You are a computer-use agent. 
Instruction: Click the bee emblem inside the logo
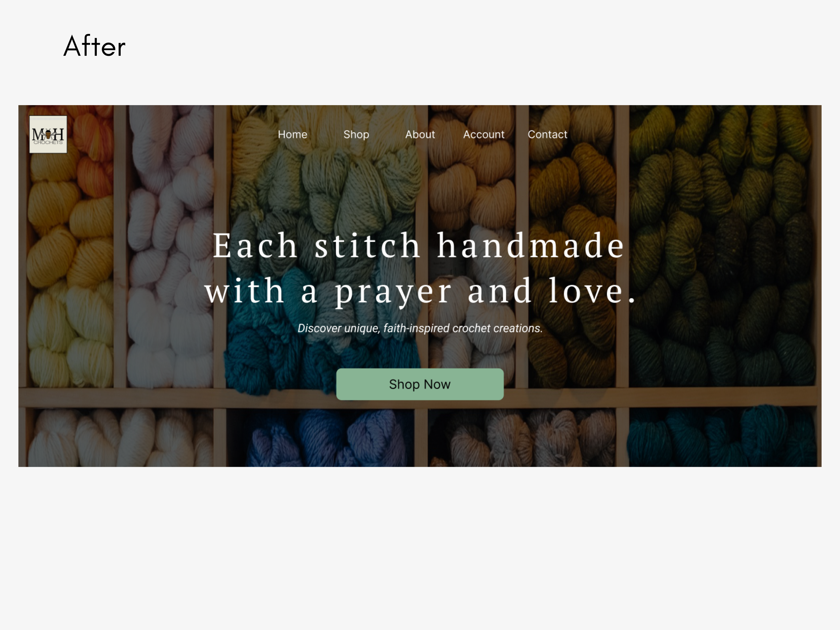(48, 134)
